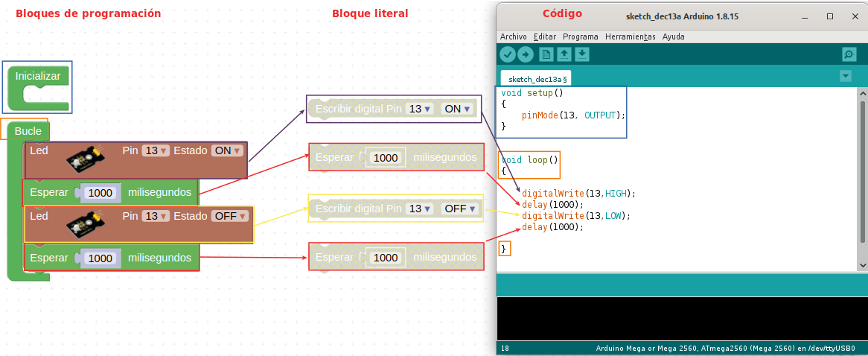Click 1000 field in first literal Esperar block
This screenshot has height=356, width=868.
[x=386, y=158]
